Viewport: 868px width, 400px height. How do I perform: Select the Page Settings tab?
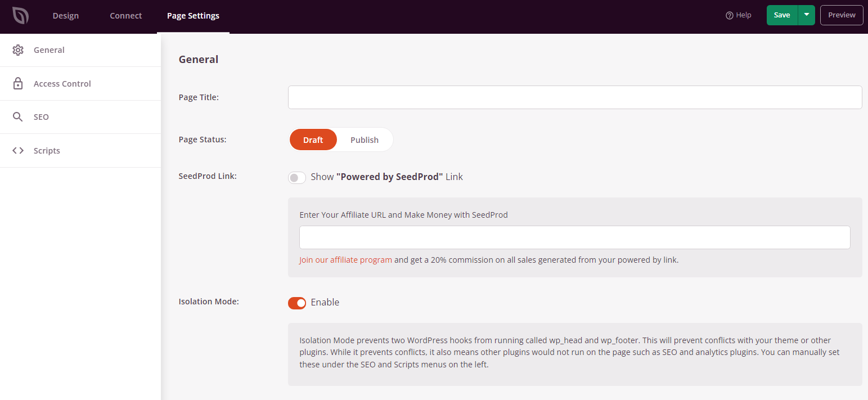(x=193, y=16)
